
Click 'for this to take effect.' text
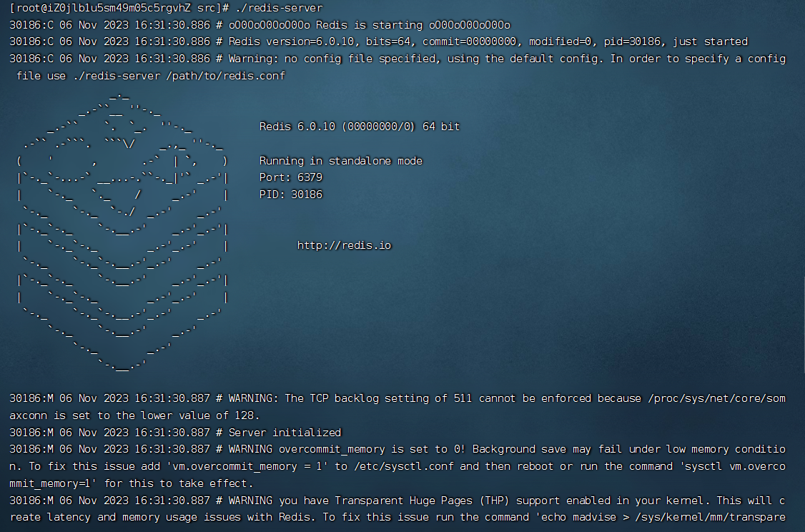179,483
